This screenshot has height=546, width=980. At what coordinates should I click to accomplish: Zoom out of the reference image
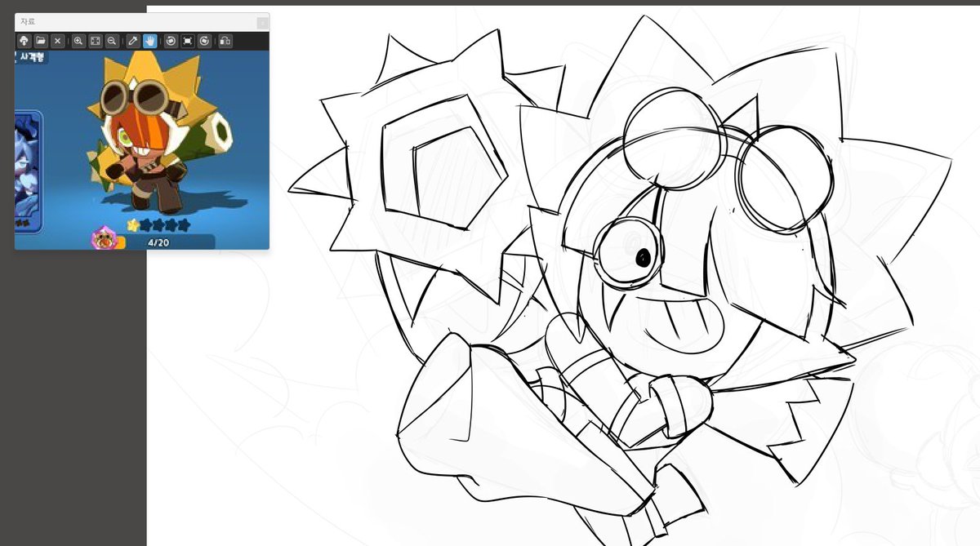(x=111, y=41)
